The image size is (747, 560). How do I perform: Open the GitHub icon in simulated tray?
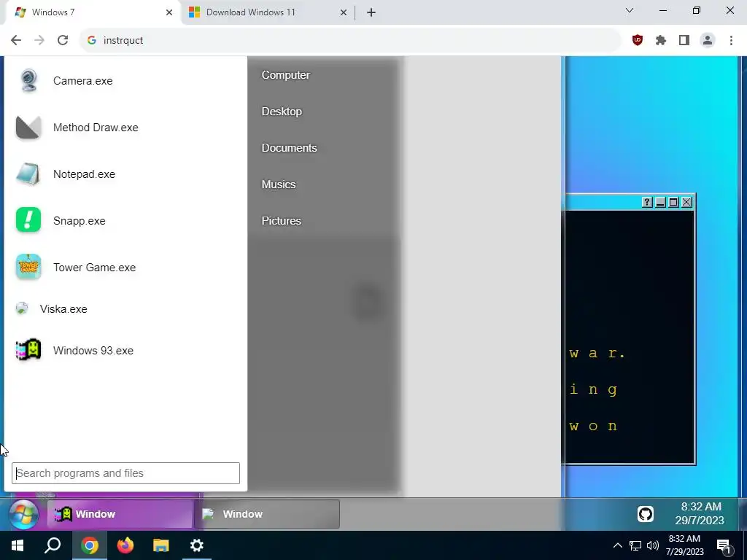pos(645,514)
